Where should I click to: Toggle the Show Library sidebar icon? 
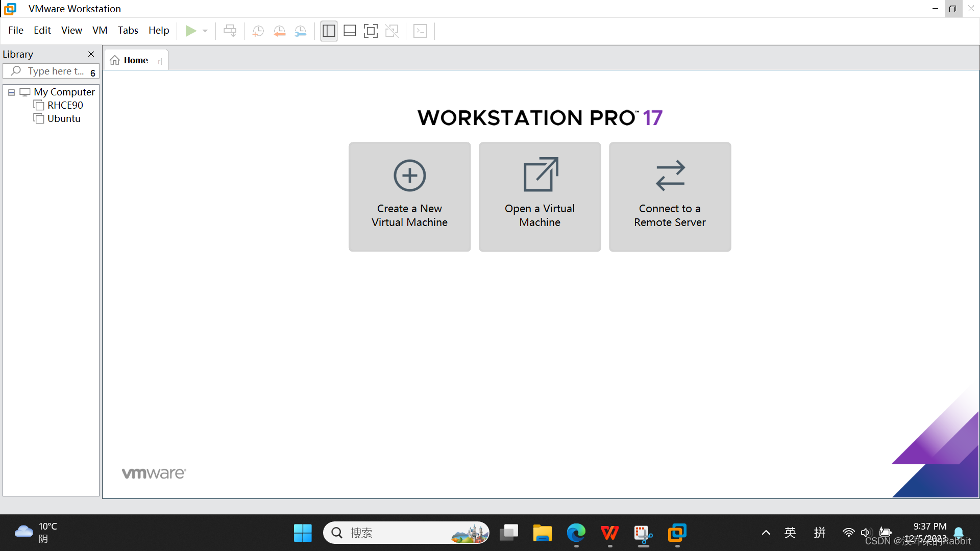tap(329, 31)
